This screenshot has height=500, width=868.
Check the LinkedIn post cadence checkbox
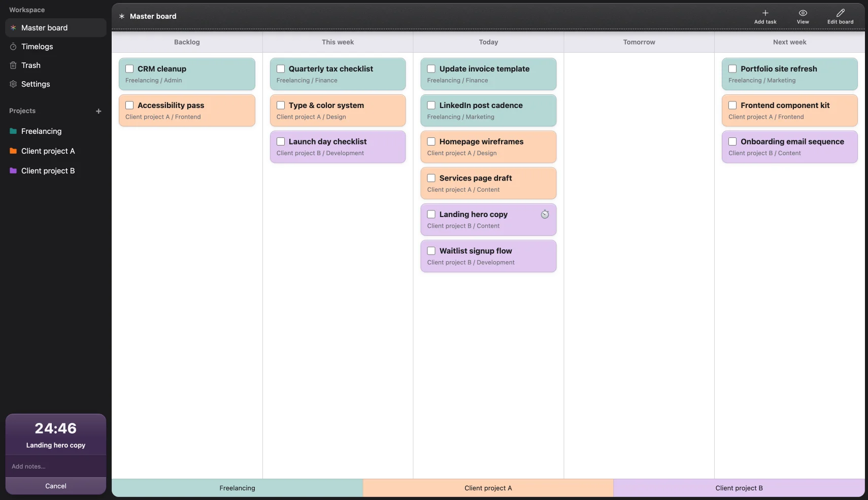coord(431,105)
